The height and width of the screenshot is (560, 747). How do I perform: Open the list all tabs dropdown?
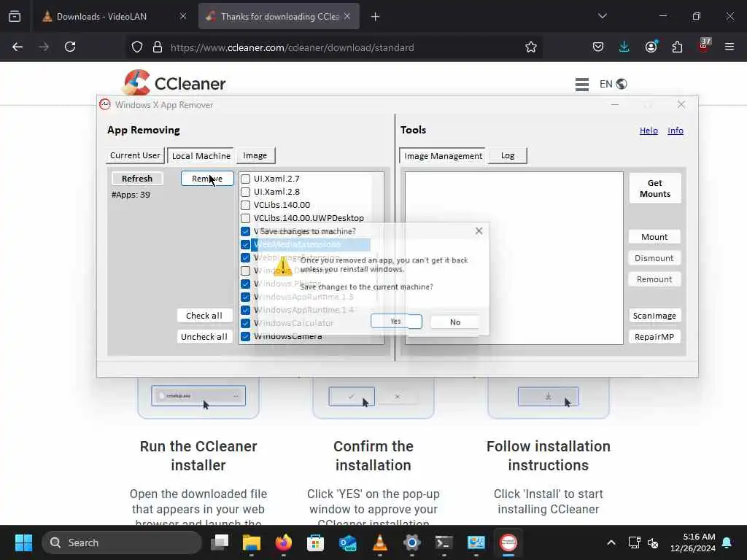tap(603, 17)
